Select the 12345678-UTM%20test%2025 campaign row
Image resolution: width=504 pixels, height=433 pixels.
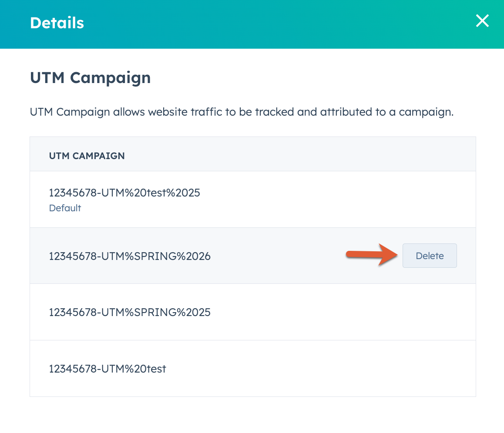coord(252,199)
